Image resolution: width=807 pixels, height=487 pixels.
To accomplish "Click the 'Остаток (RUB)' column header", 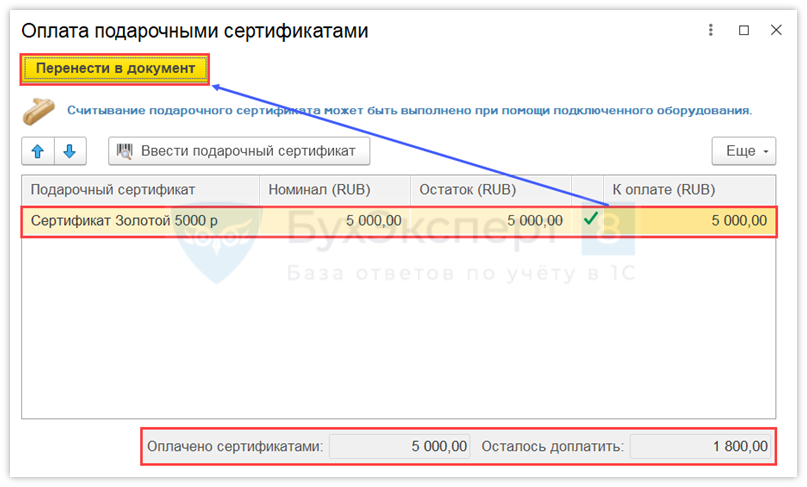I will [x=490, y=190].
